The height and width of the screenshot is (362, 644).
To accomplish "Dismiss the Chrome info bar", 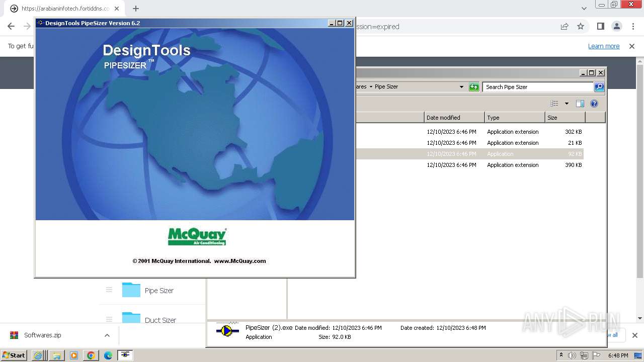I will 632,46.
